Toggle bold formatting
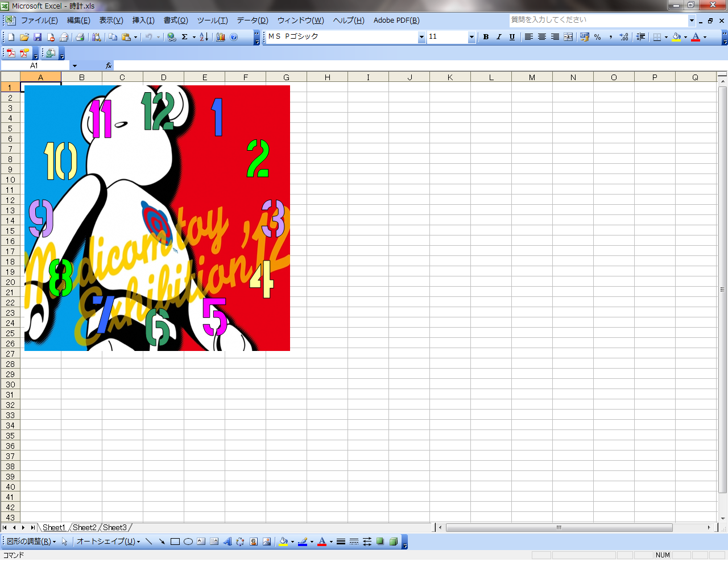Image resolution: width=728 pixels, height=562 pixels. pos(486,37)
